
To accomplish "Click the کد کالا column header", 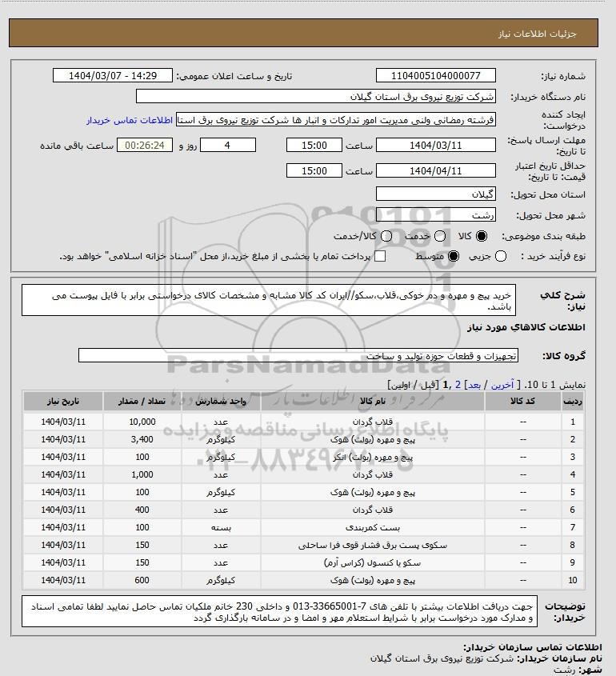I will point(523,401).
